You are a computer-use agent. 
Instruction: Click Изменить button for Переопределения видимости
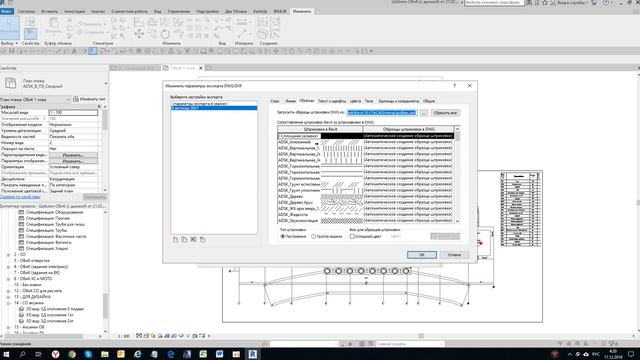point(73,155)
